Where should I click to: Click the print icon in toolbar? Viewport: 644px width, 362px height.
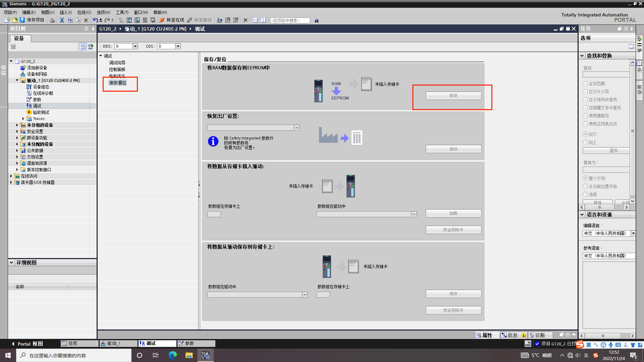(52, 20)
